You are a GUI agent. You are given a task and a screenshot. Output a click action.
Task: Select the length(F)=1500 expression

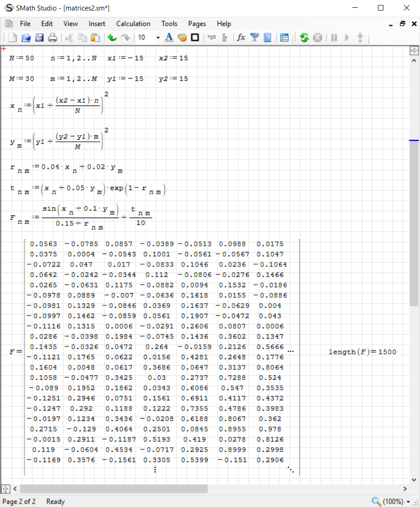pyautogui.click(x=362, y=352)
